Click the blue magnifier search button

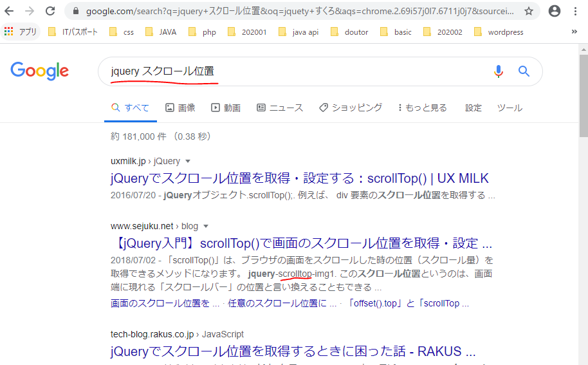pyautogui.click(x=524, y=71)
